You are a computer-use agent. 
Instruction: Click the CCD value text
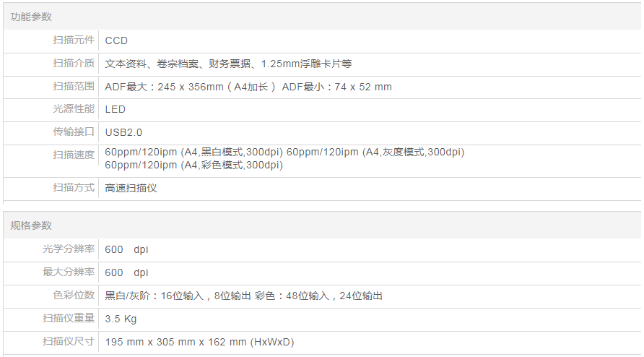(x=116, y=40)
